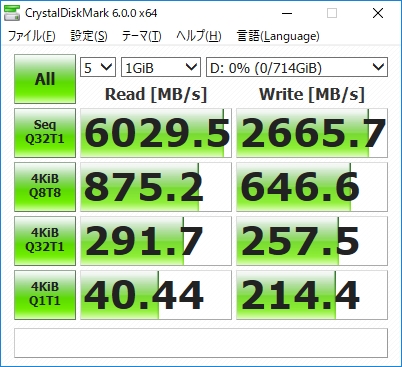The height and width of the screenshot is (367, 402).
Task: Select the 4KiB Q1T1 write result 214.4
Action: coord(312,295)
